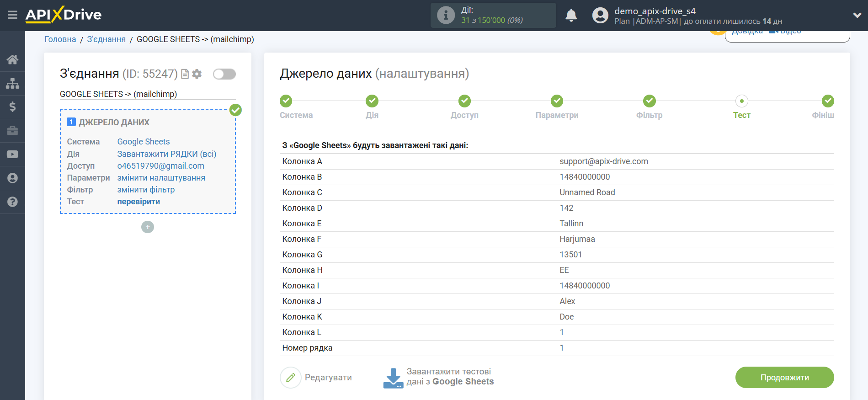Open the help question mark sidebar icon
Screen dimensions: 868x400
12,202
